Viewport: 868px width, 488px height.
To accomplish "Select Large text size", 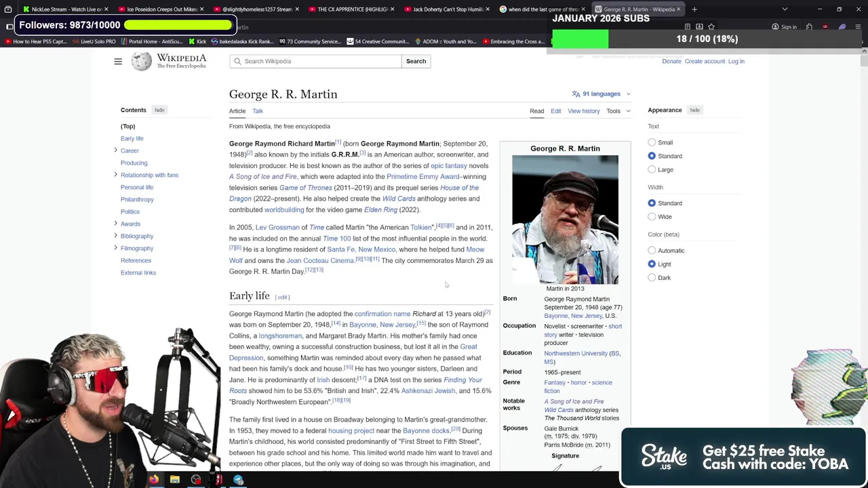I will 652,169.
